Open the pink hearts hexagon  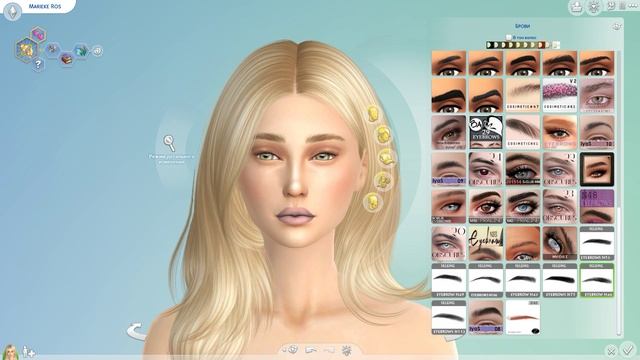click(x=38, y=34)
